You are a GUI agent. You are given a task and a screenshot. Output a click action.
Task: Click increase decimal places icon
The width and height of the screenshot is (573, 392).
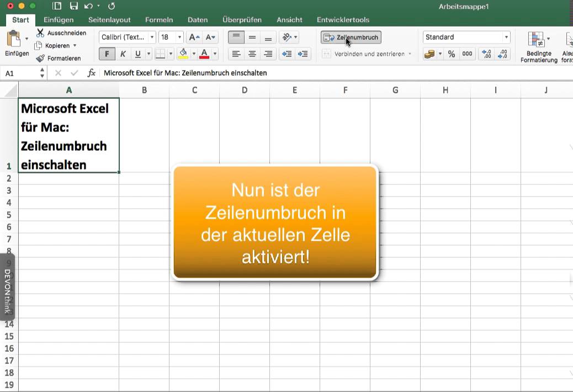pos(486,54)
